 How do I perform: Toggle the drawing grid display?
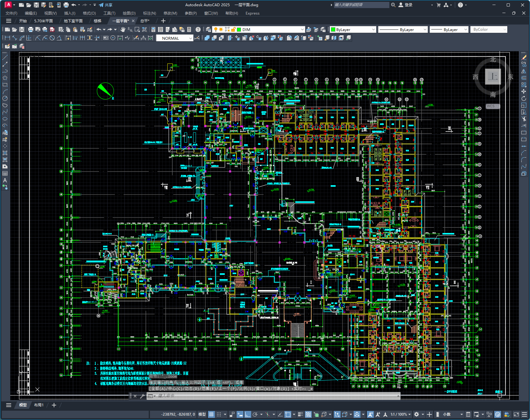(211, 414)
